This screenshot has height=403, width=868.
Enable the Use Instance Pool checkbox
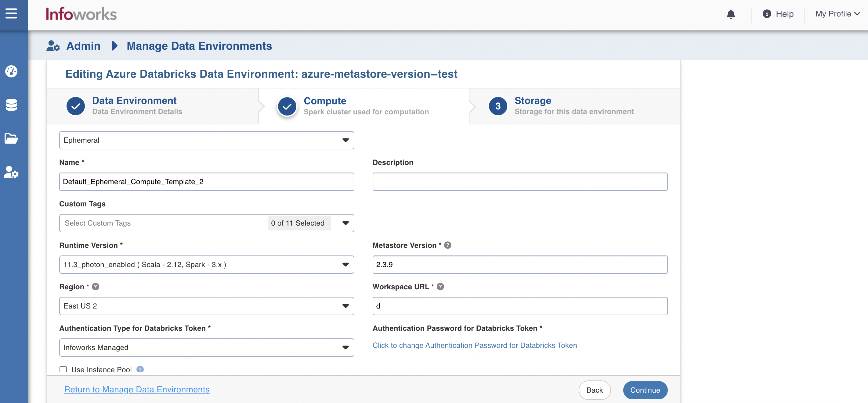pyautogui.click(x=63, y=369)
